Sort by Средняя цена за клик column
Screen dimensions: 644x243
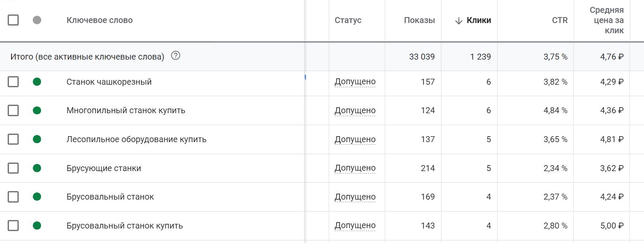(607, 20)
